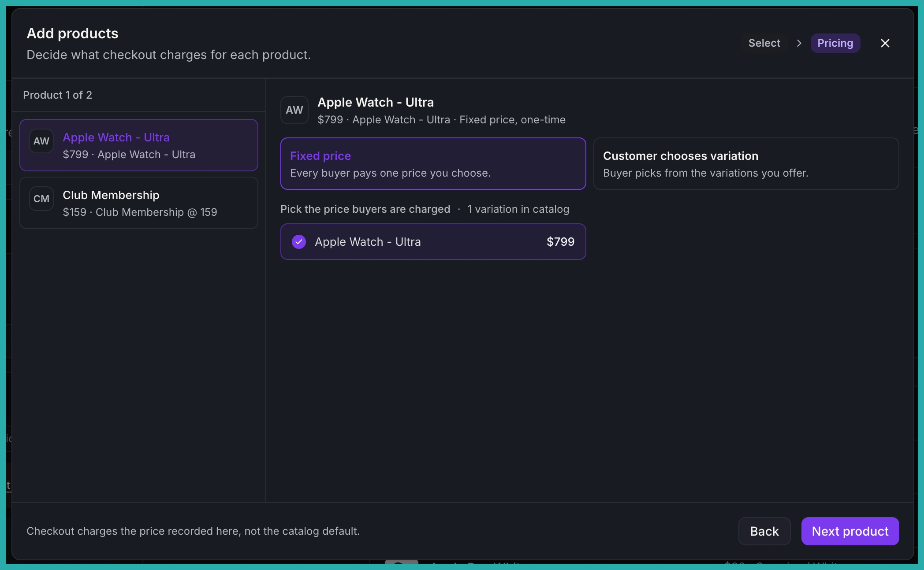Select Club Membership in product list
Image resolution: width=924 pixels, height=570 pixels.
tap(139, 203)
